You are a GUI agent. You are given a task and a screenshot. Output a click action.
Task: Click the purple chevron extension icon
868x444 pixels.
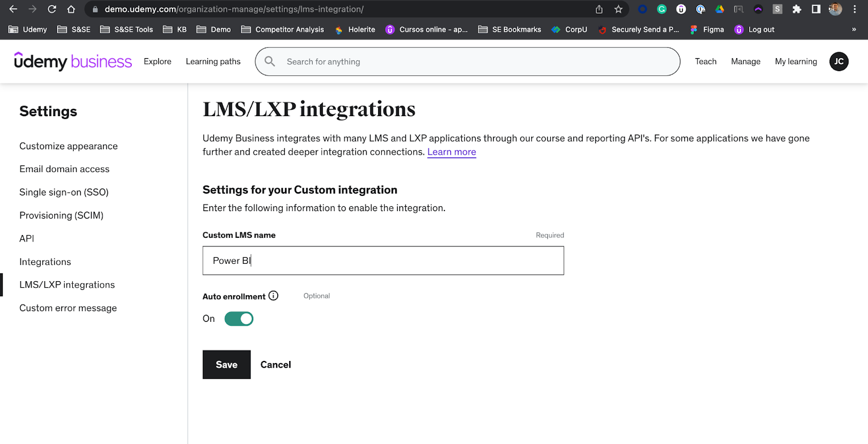(x=758, y=9)
